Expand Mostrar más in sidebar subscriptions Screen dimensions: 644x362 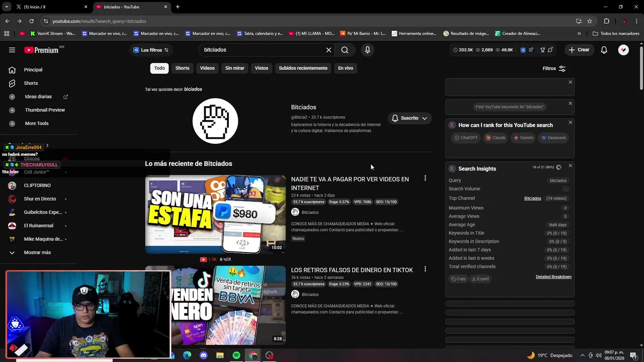37,252
